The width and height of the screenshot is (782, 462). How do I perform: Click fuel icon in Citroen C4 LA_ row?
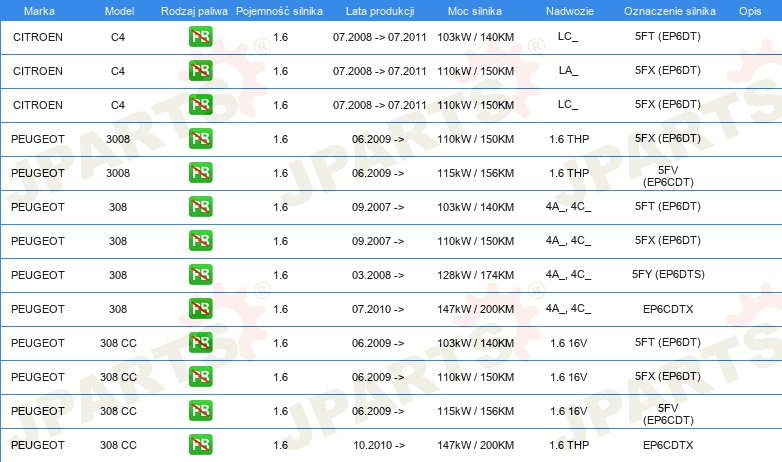pyautogui.click(x=200, y=71)
